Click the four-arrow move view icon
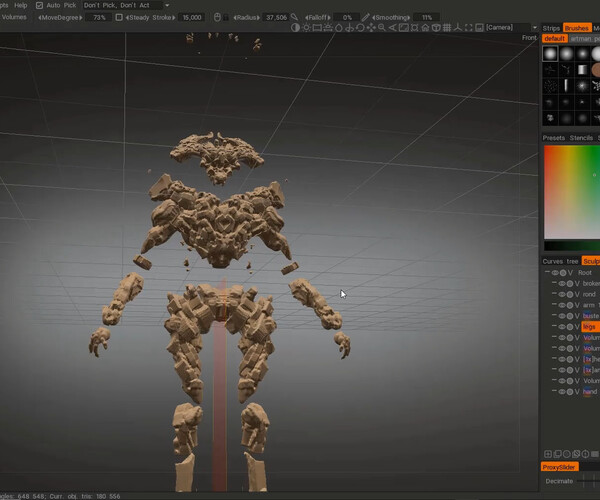Image resolution: width=600 pixels, height=500 pixels. 371,28
